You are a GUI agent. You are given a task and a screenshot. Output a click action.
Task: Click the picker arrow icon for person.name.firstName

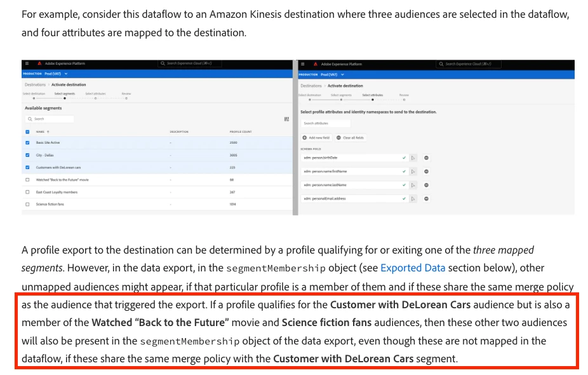click(x=413, y=172)
